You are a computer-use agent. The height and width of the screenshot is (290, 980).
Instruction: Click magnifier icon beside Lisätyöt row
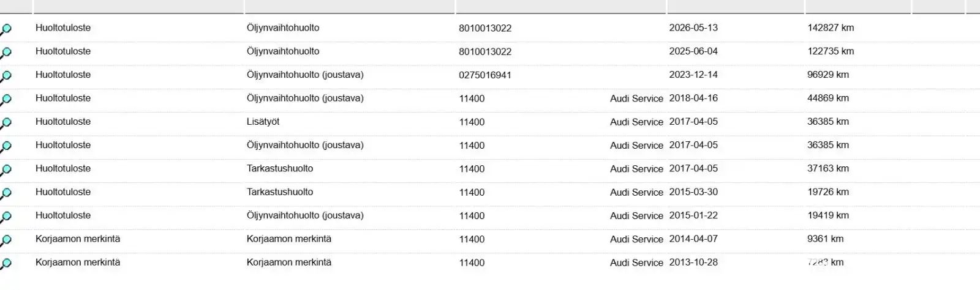[x=6, y=123]
